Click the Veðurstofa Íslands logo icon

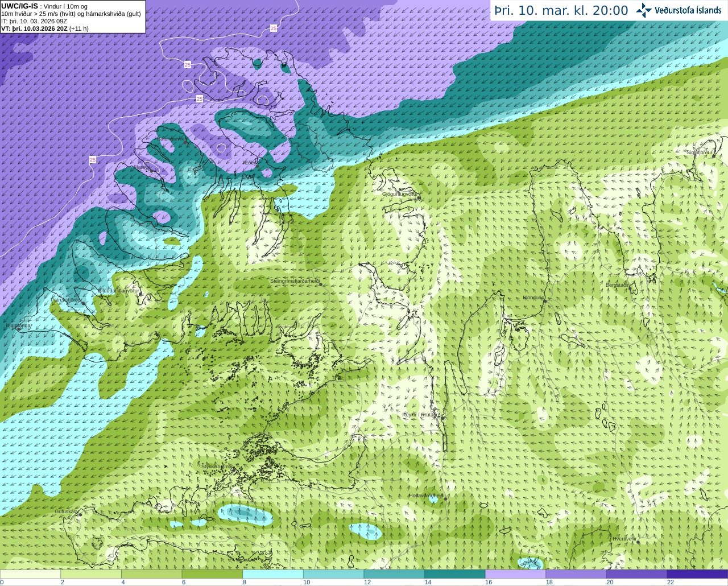coord(644,10)
